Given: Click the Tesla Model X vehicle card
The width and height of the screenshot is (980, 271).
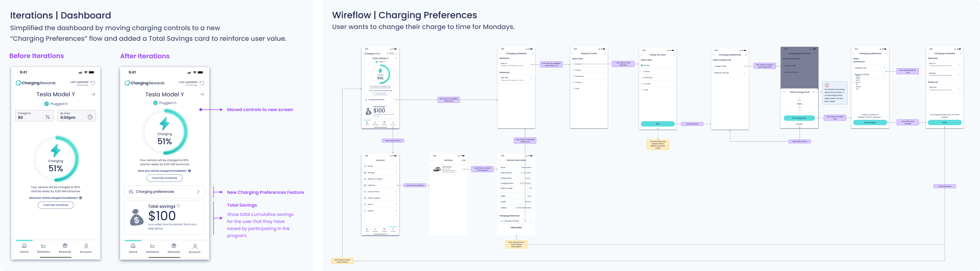Looking at the screenshot, I should (x=448, y=170).
